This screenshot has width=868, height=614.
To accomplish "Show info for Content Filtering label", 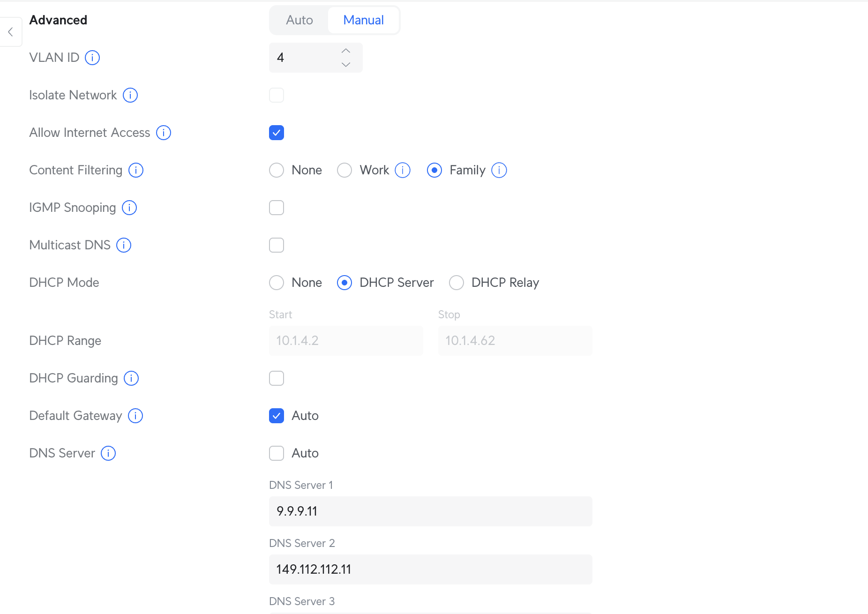I will [136, 170].
